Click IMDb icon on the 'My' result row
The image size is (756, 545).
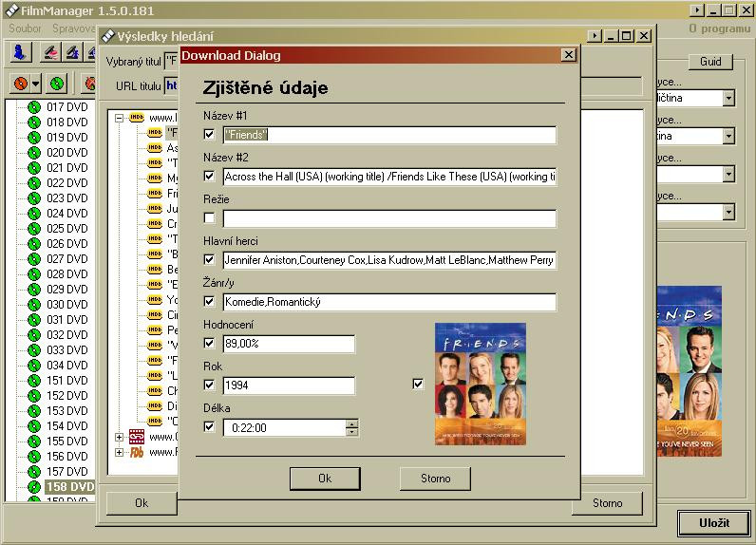(155, 178)
